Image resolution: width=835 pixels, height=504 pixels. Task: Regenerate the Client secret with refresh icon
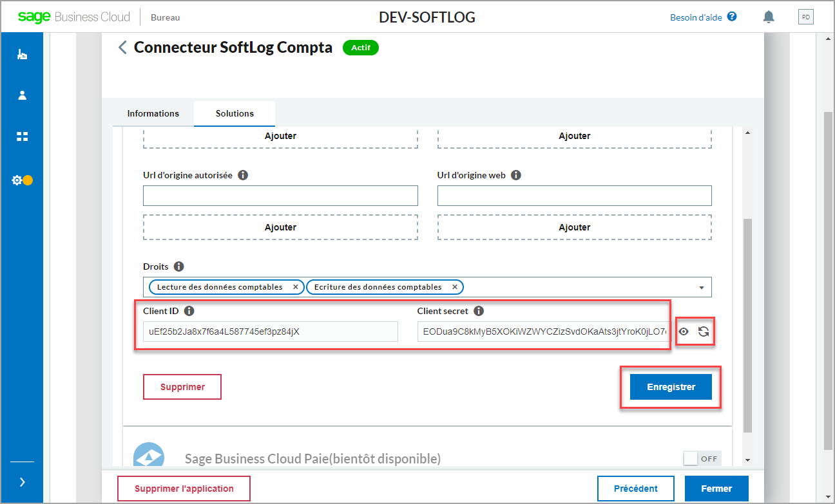704,331
